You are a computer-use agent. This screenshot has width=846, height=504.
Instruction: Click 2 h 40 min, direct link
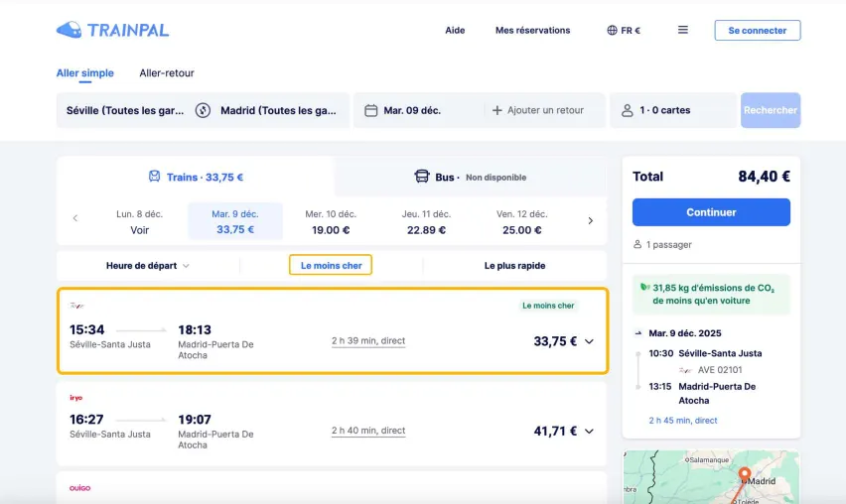(368, 431)
